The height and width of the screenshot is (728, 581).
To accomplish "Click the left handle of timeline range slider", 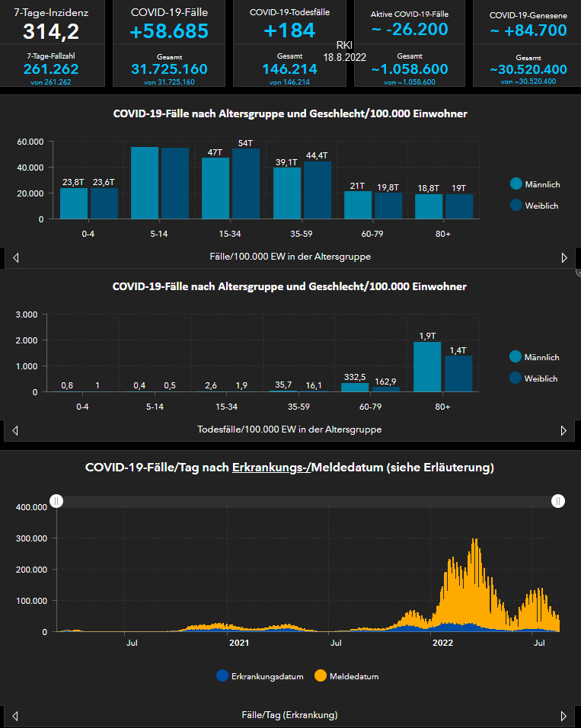I will pyautogui.click(x=56, y=500).
